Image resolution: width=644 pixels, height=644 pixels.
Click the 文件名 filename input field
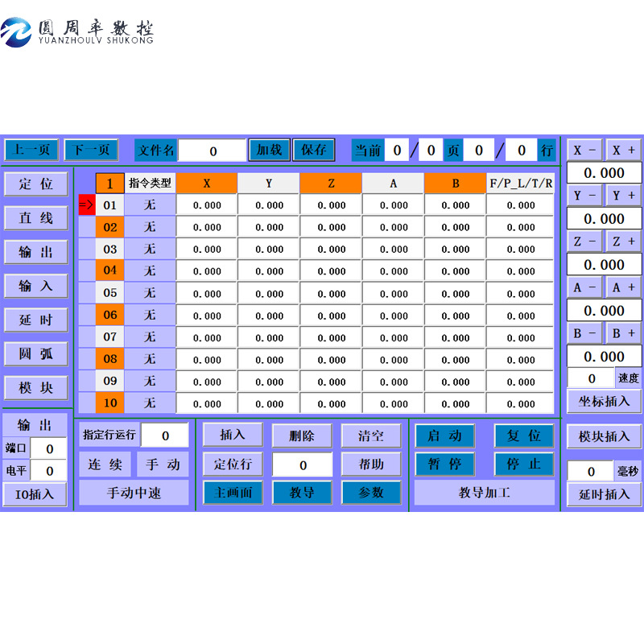(x=214, y=151)
